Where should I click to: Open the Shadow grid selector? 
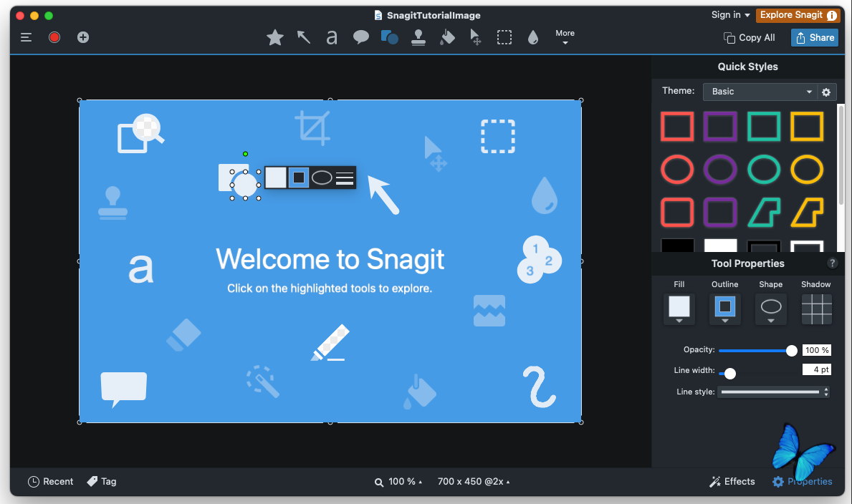[x=817, y=309]
